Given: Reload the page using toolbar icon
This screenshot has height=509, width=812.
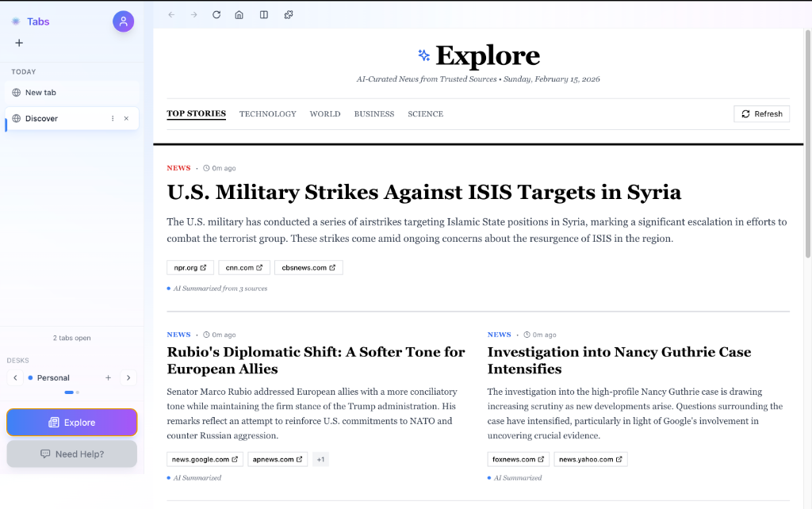Looking at the screenshot, I should (x=216, y=14).
